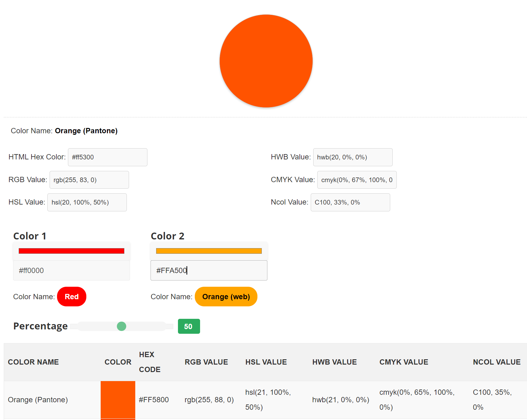
Task: Open the Color 1 red color picker bar
Action: [71, 251]
